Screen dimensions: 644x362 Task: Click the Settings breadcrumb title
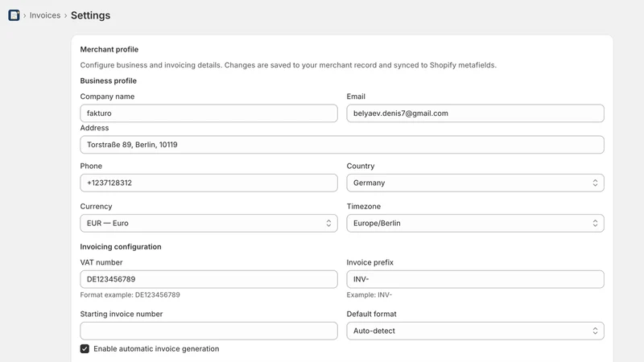point(90,15)
